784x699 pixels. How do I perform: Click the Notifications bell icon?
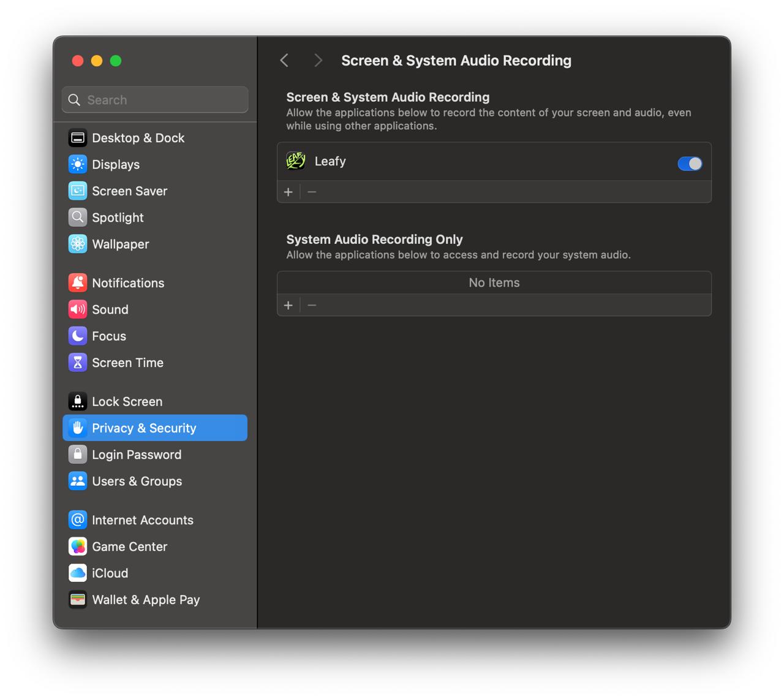point(78,283)
